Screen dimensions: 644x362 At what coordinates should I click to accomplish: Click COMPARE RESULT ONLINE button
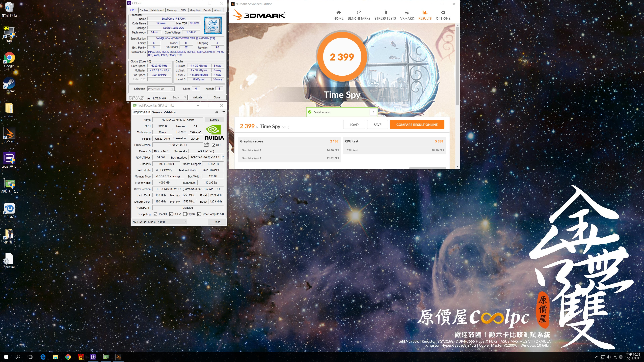coord(417,125)
